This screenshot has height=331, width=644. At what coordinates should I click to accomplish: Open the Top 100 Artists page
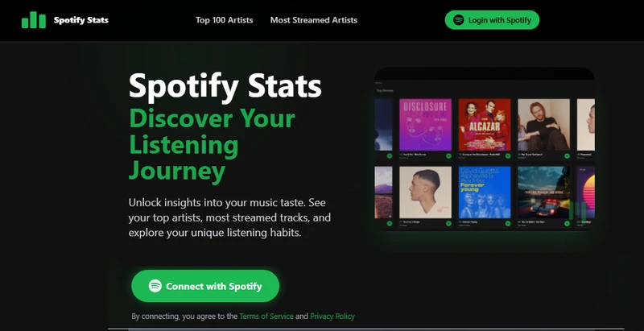click(225, 20)
